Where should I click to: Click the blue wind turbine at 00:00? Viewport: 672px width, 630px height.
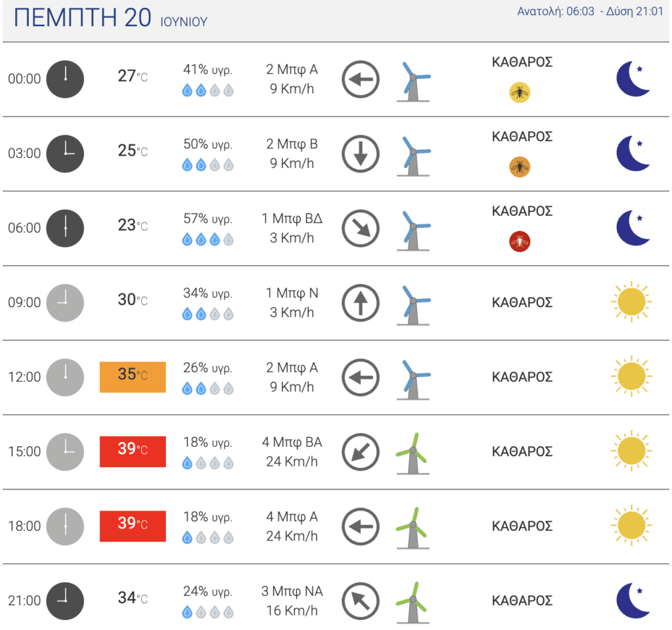[x=413, y=81]
